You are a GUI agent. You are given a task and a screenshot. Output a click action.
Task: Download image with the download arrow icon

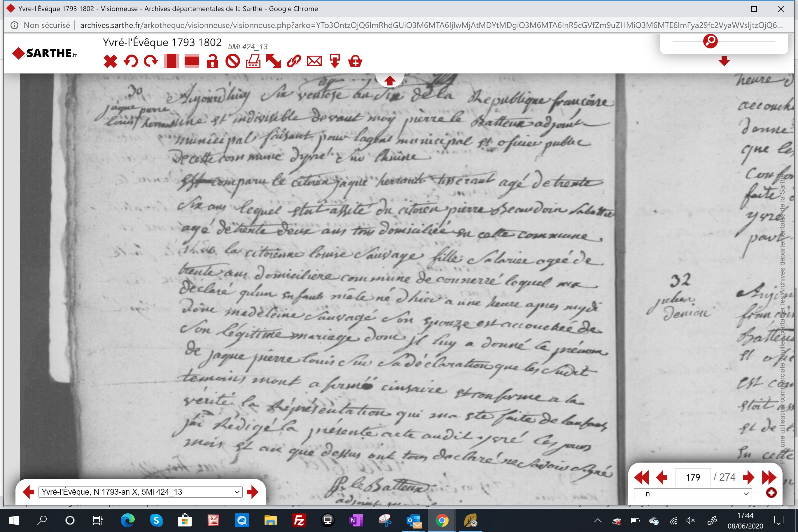[x=335, y=62]
